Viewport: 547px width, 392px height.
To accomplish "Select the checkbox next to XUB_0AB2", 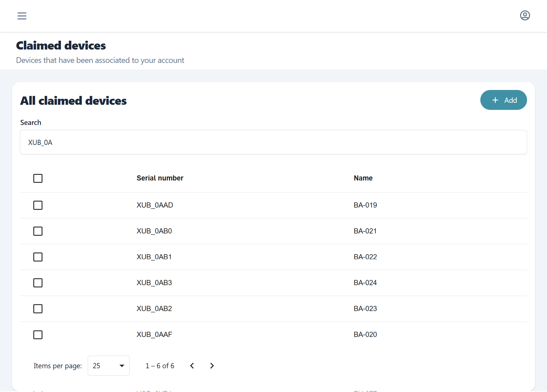I will [x=38, y=309].
